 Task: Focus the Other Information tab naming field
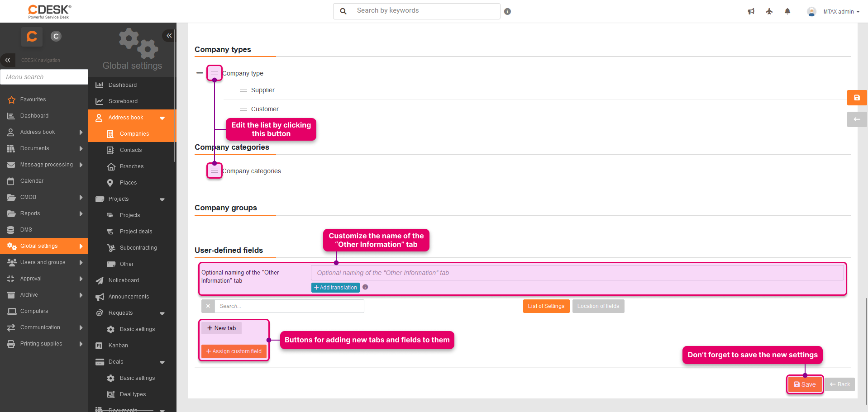pos(577,273)
